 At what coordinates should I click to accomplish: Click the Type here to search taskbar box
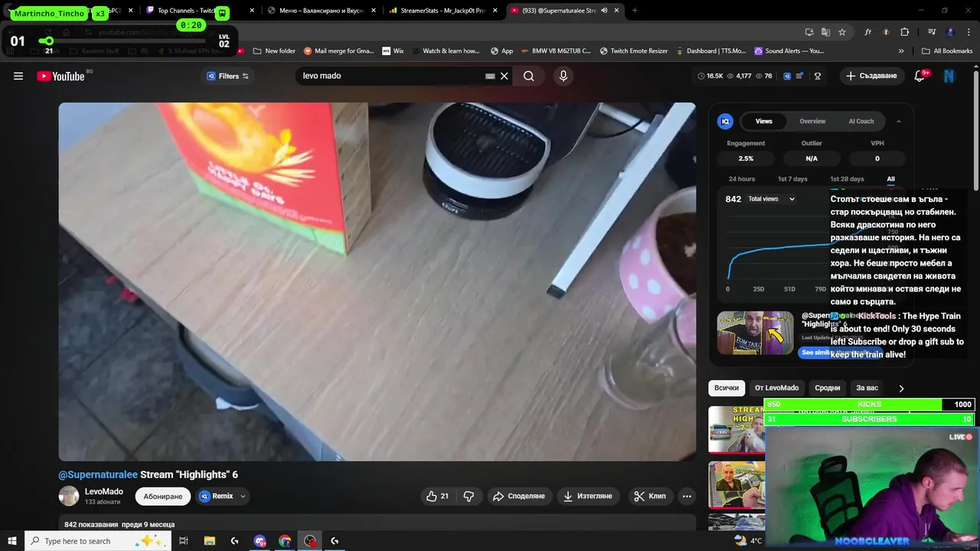[98, 541]
